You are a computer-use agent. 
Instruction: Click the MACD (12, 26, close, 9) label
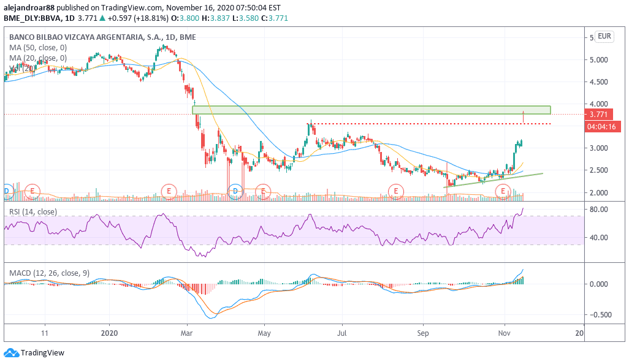pos(49,273)
